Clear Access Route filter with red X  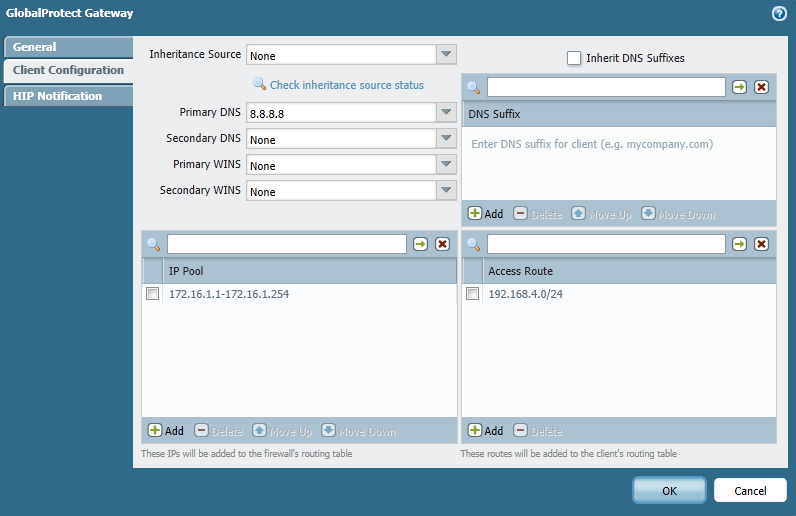coord(761,244)
